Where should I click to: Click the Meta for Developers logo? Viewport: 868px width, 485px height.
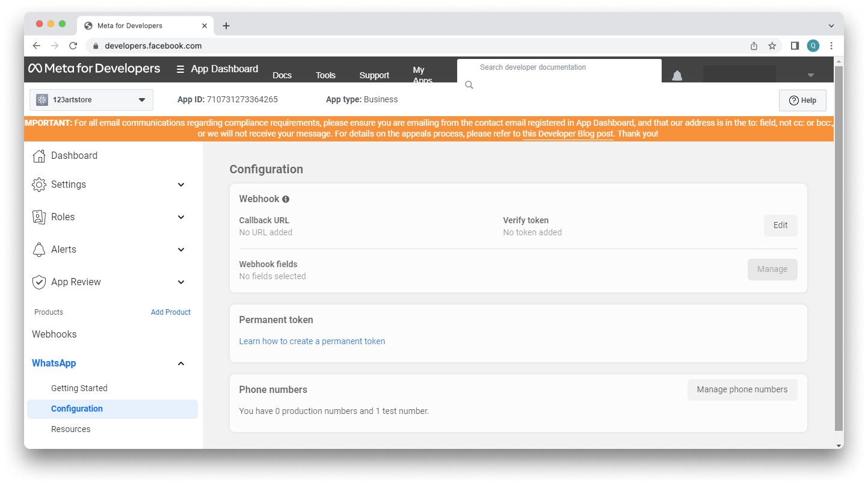pyautogui.click(x=94, y=69)
